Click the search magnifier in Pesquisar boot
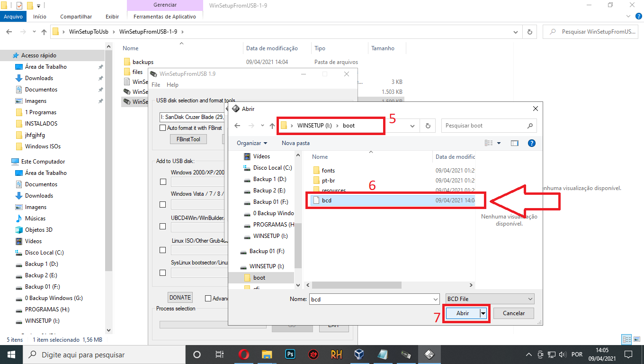 [530, 126]
